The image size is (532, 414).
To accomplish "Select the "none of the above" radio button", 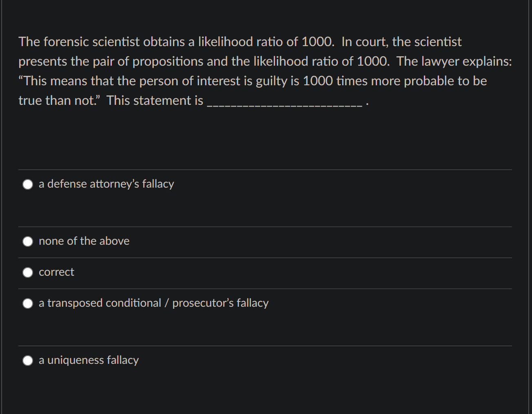I will click(x=27, y=241).
